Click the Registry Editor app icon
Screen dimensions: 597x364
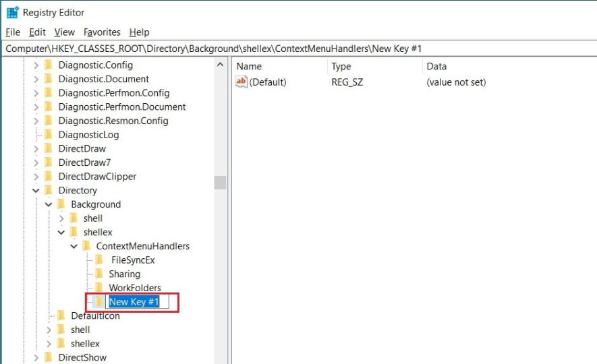tap(13, 13)
